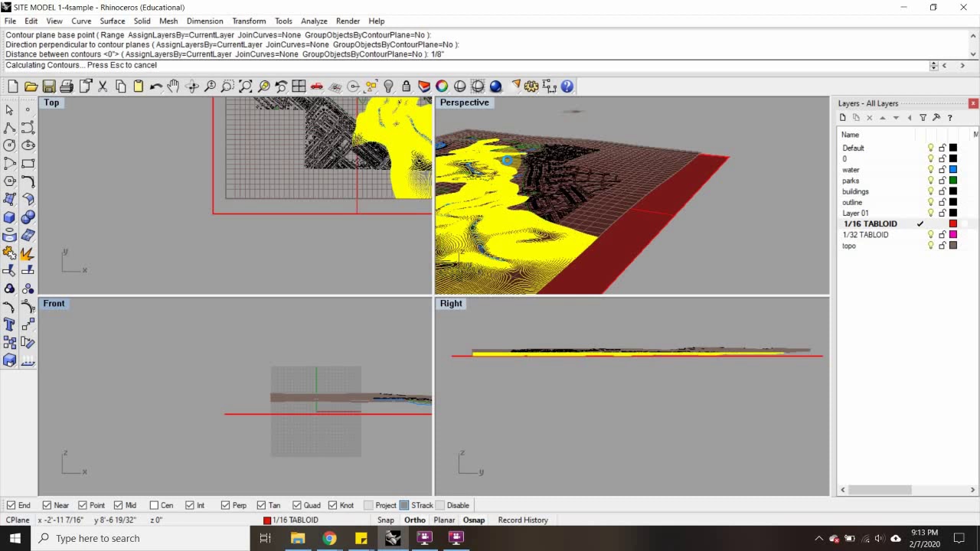The height and width of the screenshot is (551, 980).
Task: Click the New Layer icon in Layers panel
Action: click(843, 118)
